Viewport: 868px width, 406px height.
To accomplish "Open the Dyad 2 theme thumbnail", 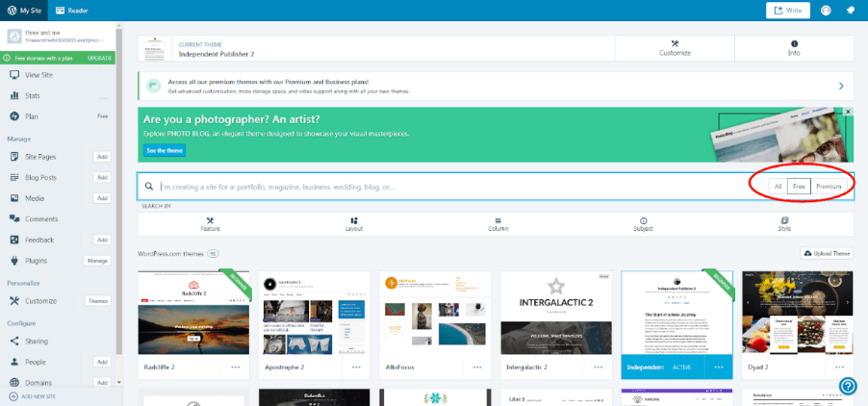I will pyautogui.click(x=798, y=313).
